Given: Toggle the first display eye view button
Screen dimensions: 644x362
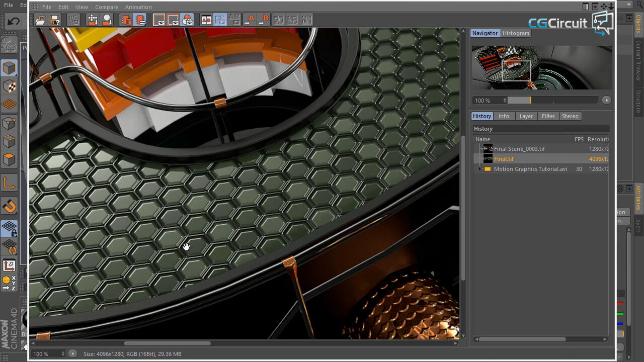Looking at the screenshot, I should click(159, 20).
